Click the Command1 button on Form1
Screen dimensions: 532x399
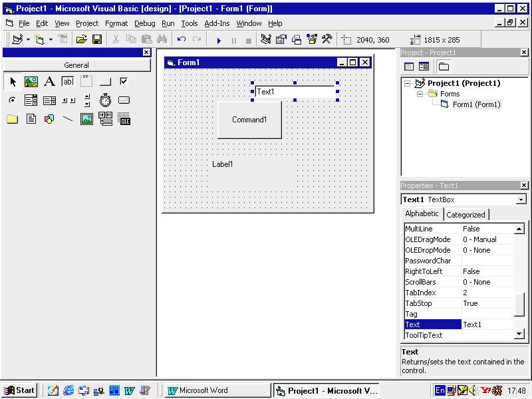(x=249, y=120)
